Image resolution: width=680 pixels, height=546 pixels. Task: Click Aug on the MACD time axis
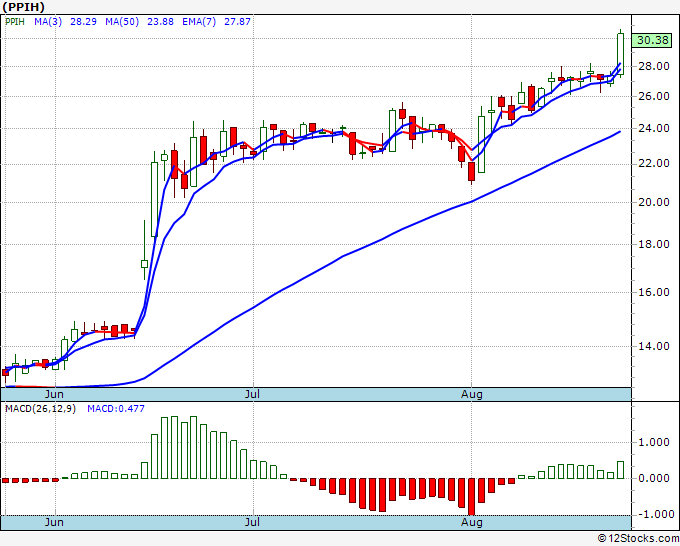(x=471, y=522)
